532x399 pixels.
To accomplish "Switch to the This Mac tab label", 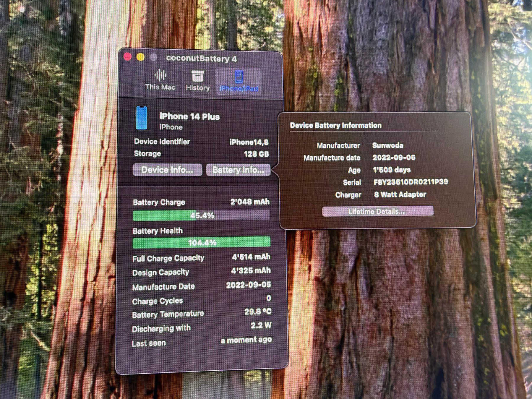I will pyautogui.click(x=160, y=87).
